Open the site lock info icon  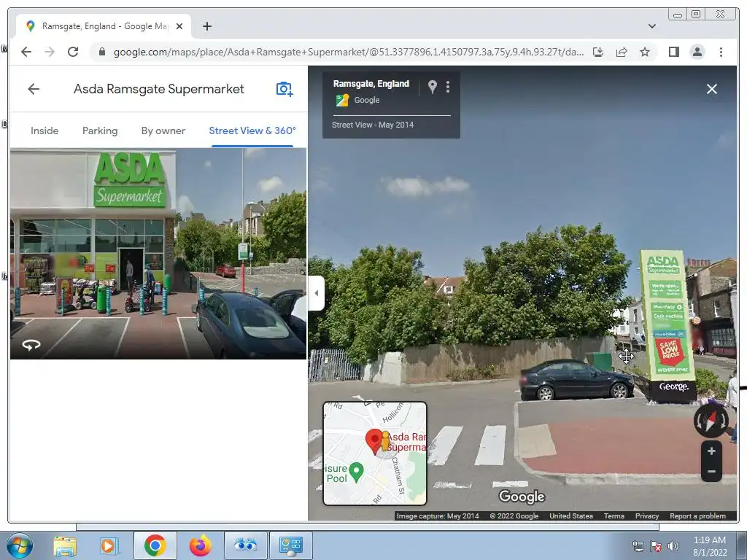tap(101, 52)
